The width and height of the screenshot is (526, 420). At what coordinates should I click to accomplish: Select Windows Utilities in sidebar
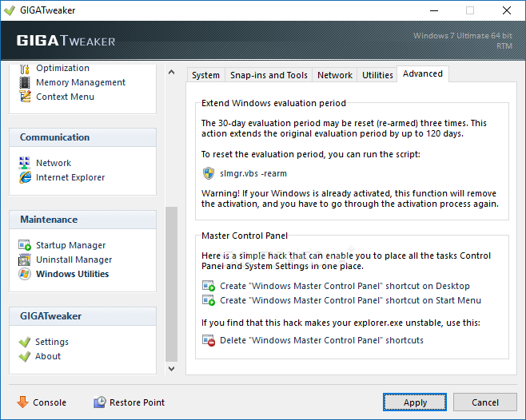[x=73, y=274]
